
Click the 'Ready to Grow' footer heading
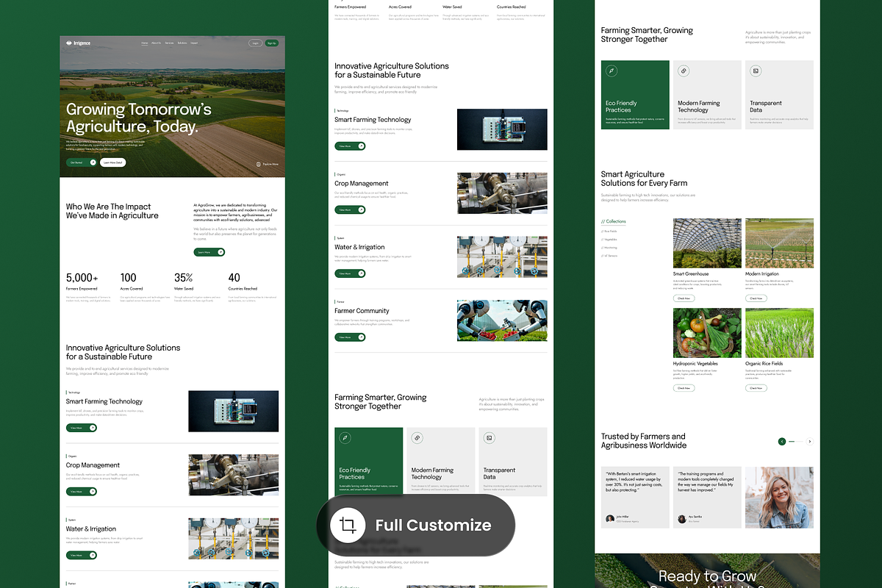707,577
